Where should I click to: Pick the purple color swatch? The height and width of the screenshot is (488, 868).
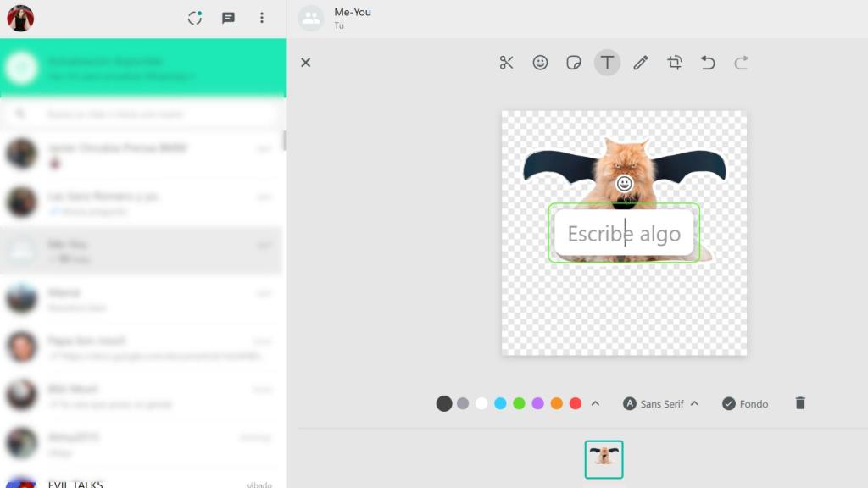(x=539, y=404)
